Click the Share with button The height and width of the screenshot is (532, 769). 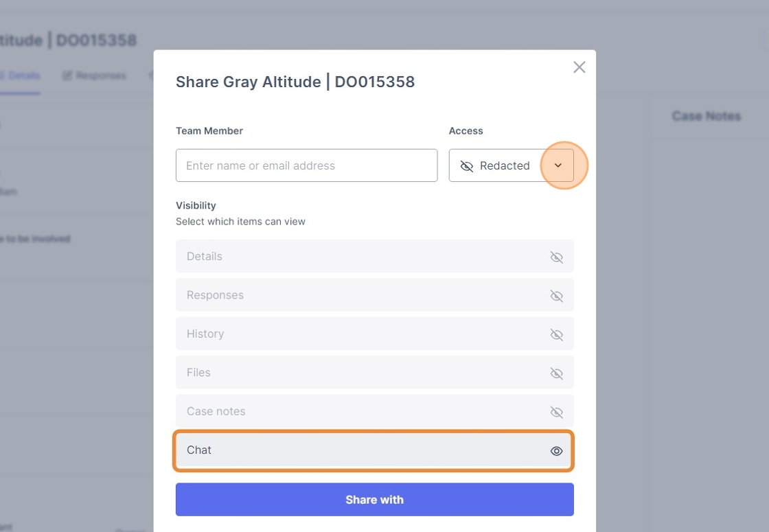click(x=375, y=499)
